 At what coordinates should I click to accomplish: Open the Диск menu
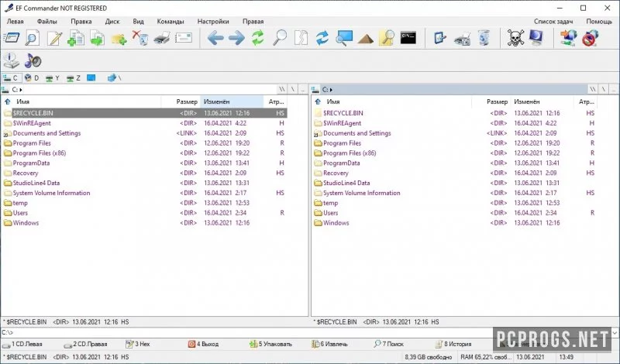click(112, 22)
